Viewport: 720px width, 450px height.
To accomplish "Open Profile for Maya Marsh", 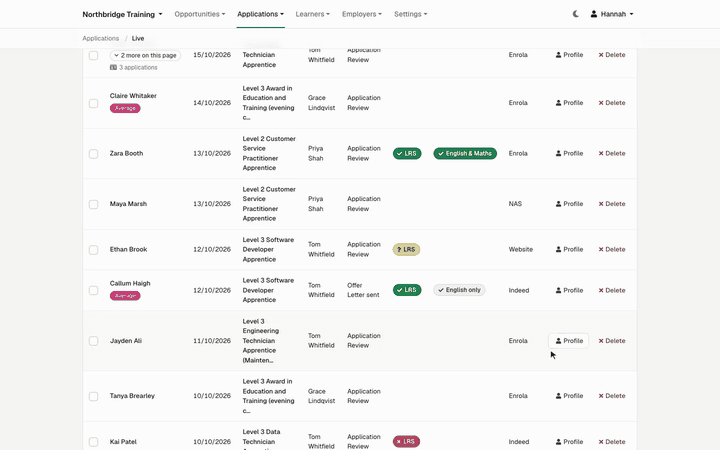I will coord(569,204).
